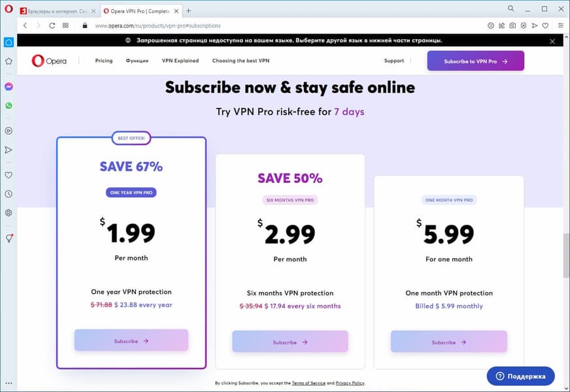Open the sidebar Settings gear
Screen dimensions: 570x392
coord(8,213)
